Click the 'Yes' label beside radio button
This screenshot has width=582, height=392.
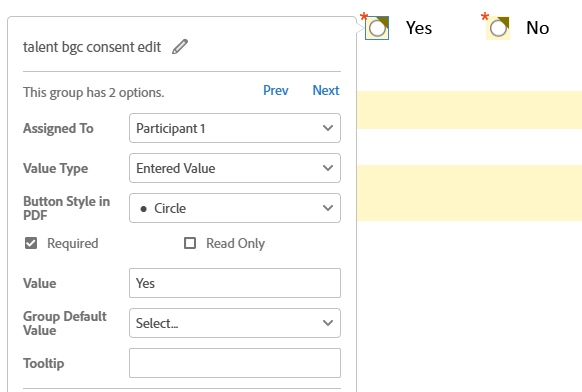click(x=419, y=28)
